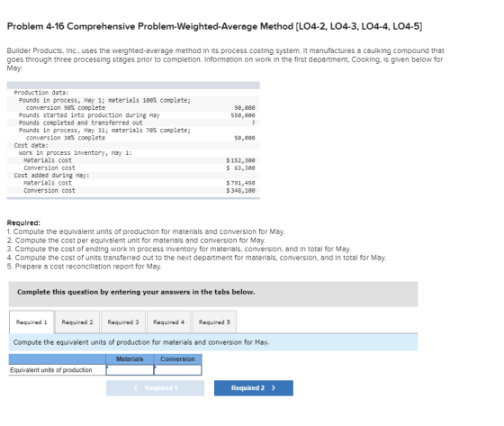Click the blue Required 2 next button
The height and width of the screenshot is (426, 504).
[x=254, y=388]
